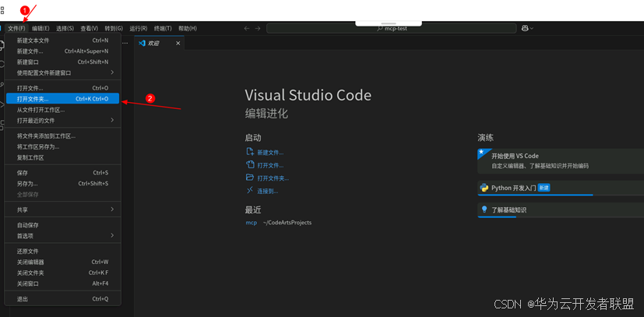Click the 打开文件夹... start link
644x317 pixels.
coord(273,178)
